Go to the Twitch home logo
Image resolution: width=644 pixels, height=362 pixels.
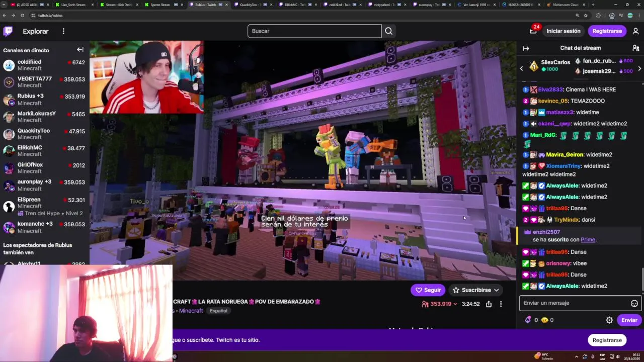(x=8, y=31)
